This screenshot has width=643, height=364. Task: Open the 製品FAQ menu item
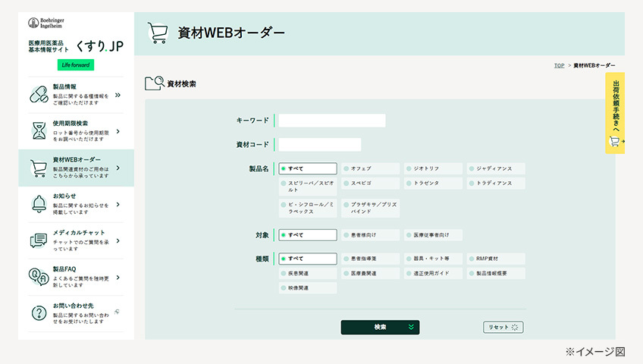[76, 277]
